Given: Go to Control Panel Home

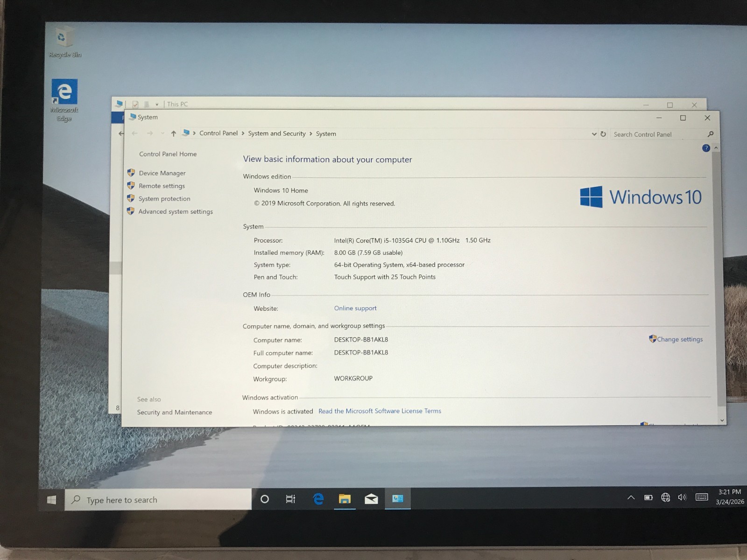Looking at the screenshot, I should 168,154.
